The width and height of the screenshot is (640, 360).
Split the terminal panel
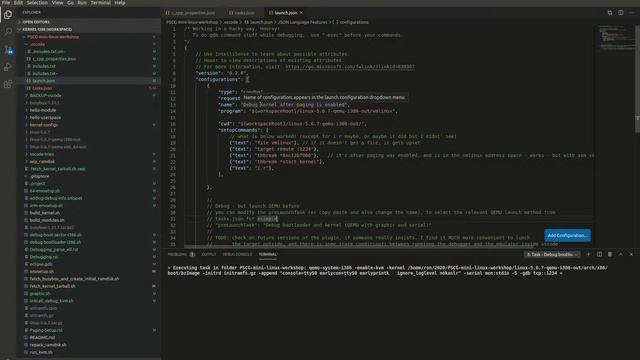click(x=599, y=254)
